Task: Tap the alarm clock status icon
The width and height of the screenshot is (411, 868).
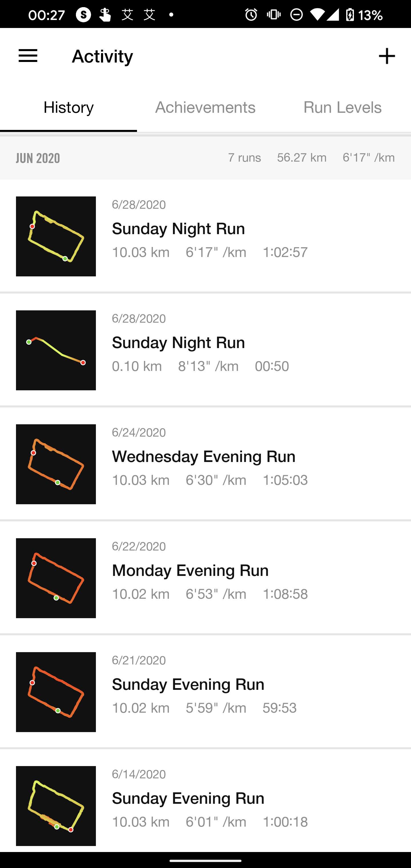Action: (251, 15)
